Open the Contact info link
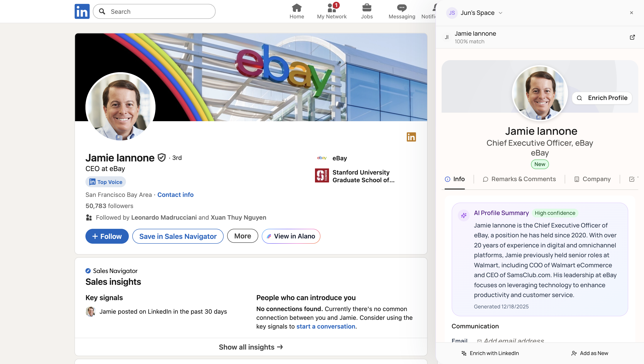 point(175,195)
